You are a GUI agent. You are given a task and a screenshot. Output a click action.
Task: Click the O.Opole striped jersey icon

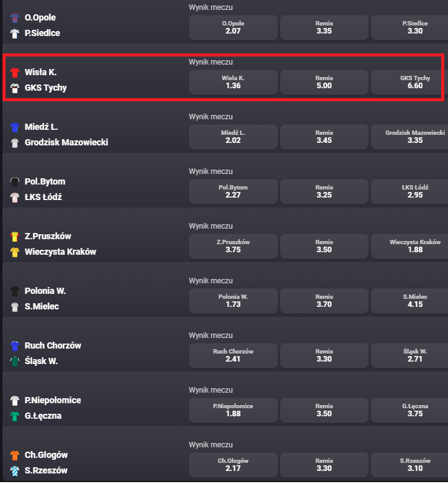click(x=14, y=18)
